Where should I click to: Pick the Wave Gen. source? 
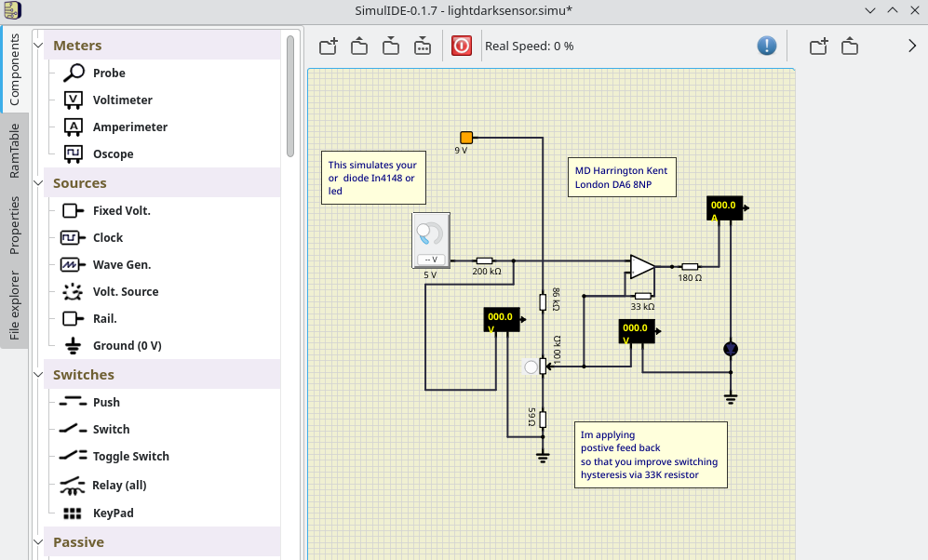tap(121, 264)
